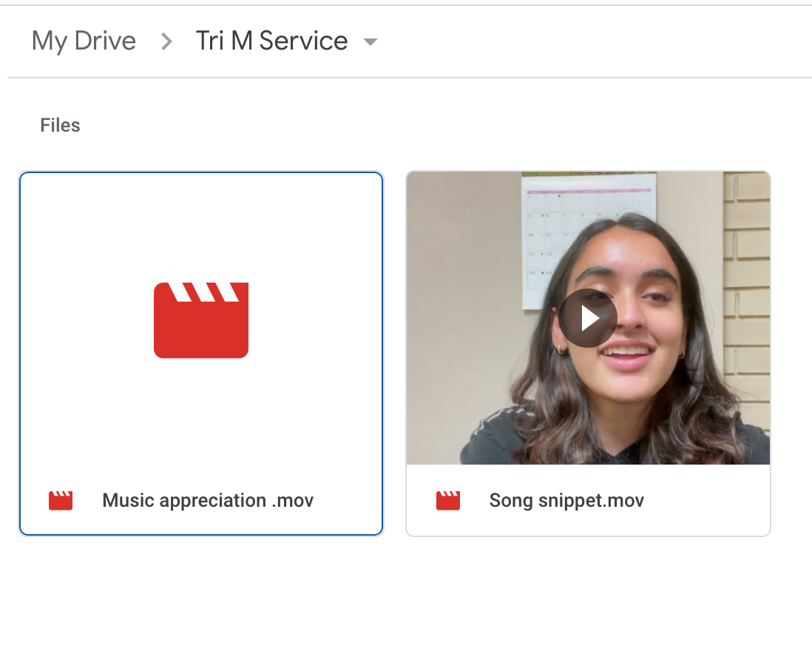Select the Music appreciation .mov file name
The height and width of the screenshot is (654, 812).
[x=208, y=501]
